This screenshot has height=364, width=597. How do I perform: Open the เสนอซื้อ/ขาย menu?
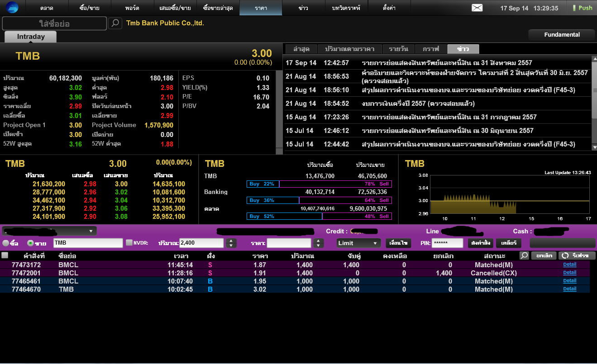175,8
